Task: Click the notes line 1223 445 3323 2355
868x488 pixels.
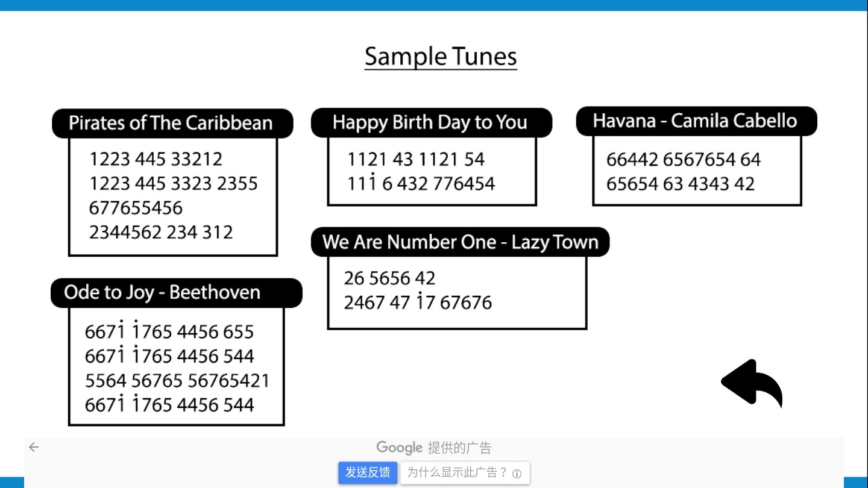Action: click(174, 183)
